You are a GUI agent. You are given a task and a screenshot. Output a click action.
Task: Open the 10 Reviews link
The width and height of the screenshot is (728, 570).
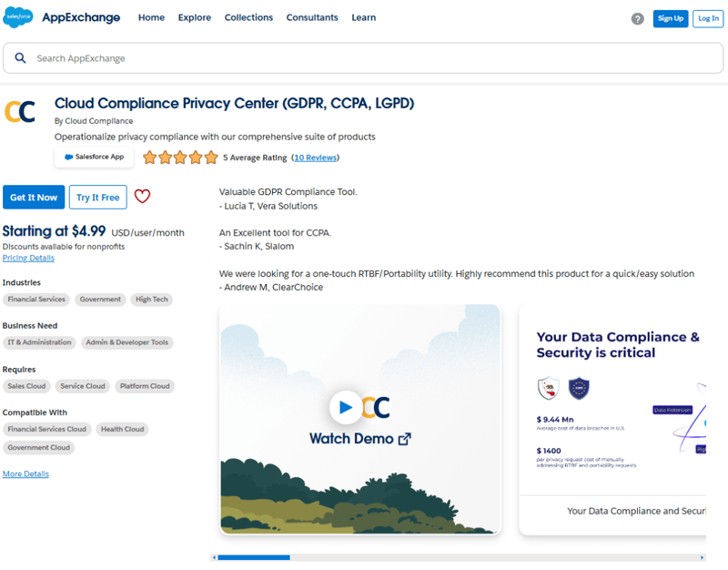click(x=315, y=158)
